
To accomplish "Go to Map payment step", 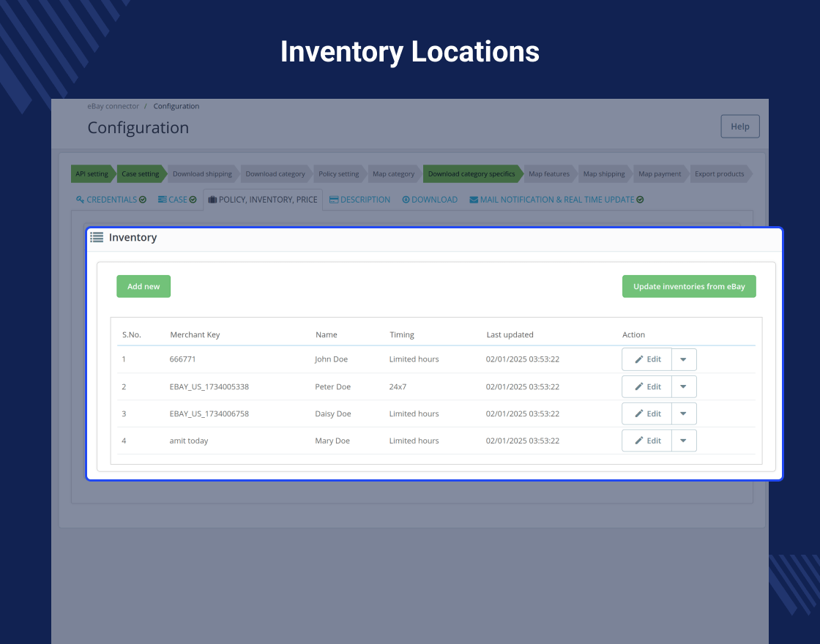I will point(660,174).
